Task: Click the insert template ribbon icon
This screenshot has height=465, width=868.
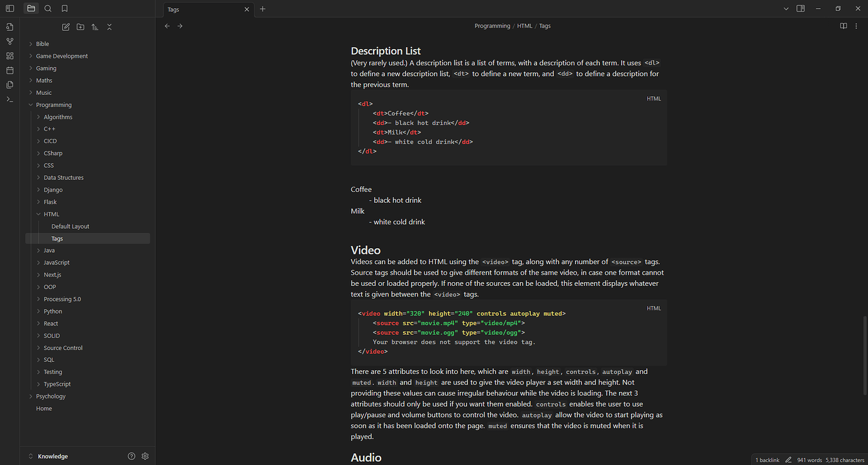Action: [x=9, y=85]
